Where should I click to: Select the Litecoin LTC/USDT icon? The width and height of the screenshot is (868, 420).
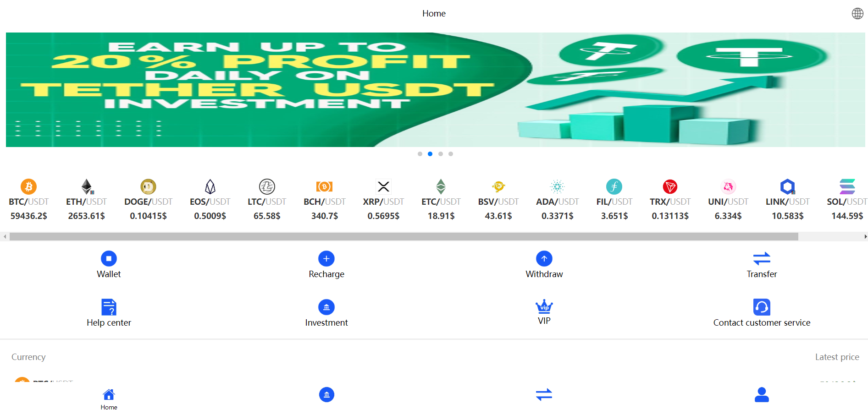tap(267, 186)
